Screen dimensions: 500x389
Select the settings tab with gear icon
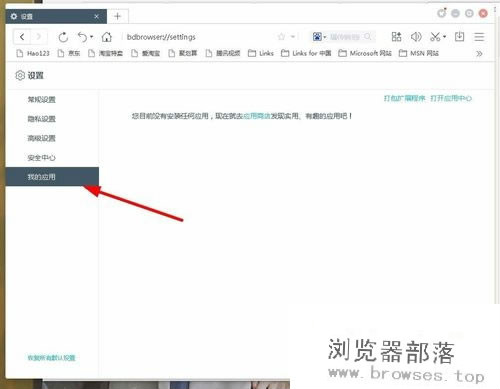(x=56, y=16)
